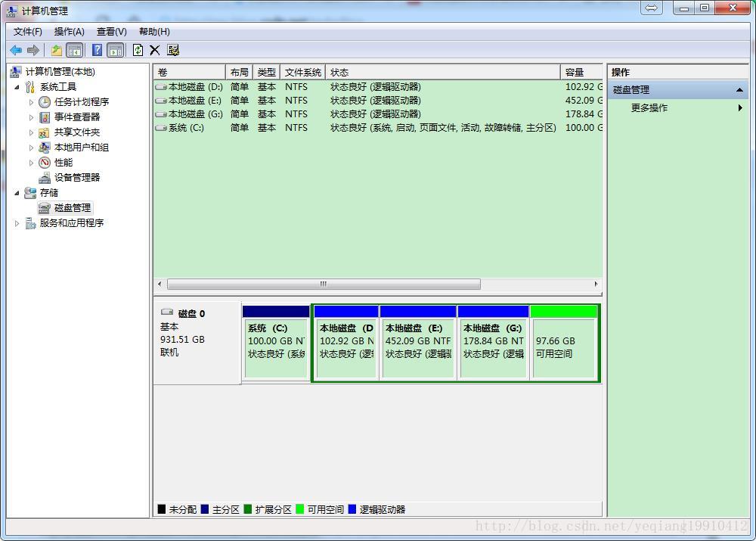Open the 帮助(H) menu
Viewport: 756px width, 541px height.
coord(154,32)
